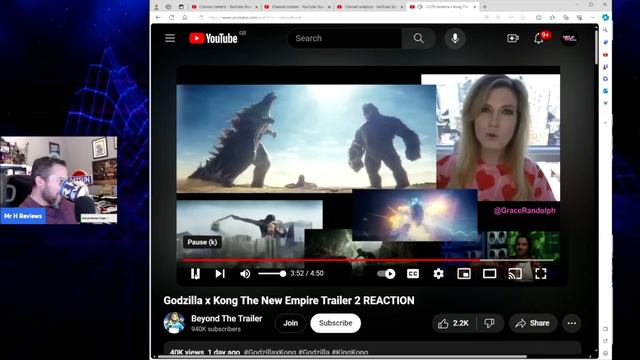The height and width of the screenshot is (360, 640).
Task: Close the Godzilla x Kong browser tab
Action: click(474, 7)
